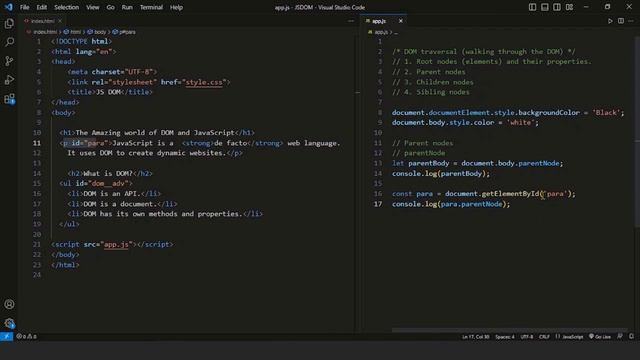640x360 pixels.
Task: Open the Manage gear icon
Action: [x=9, y=323]
